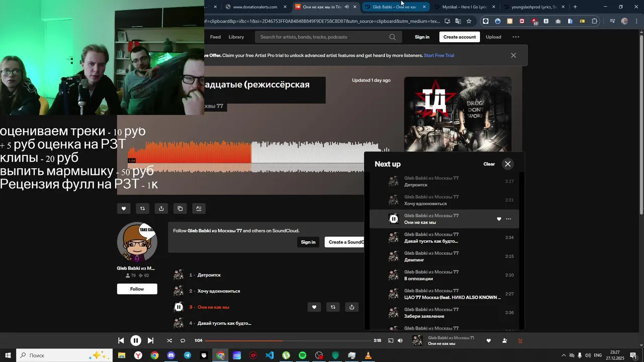644x362 pixels.
Task: Close the Next up panel
Action: point(508,164)
